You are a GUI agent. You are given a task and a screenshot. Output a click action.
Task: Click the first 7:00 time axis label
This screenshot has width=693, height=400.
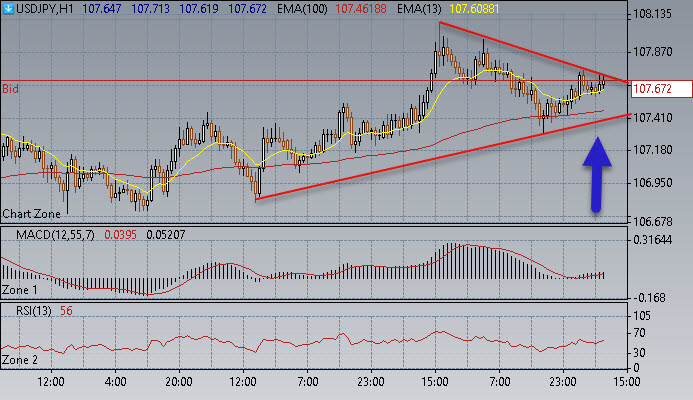(x=307, y=381)
